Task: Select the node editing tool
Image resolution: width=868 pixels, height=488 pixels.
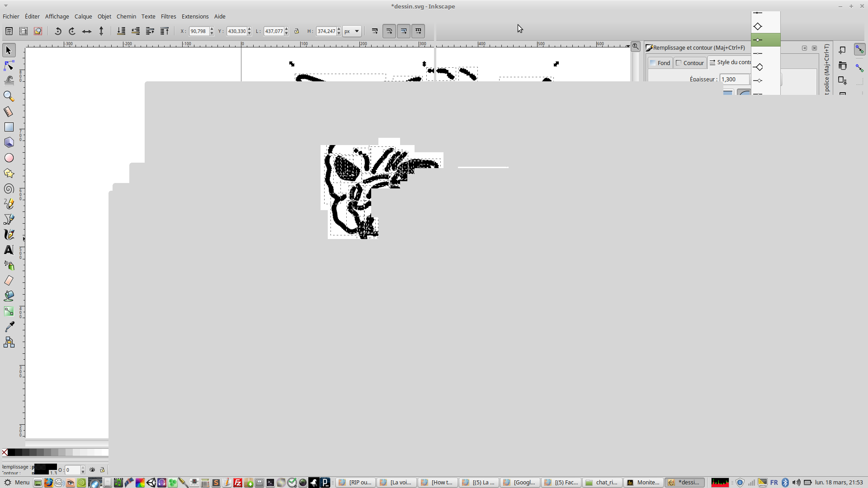Action: pos(9,66)
